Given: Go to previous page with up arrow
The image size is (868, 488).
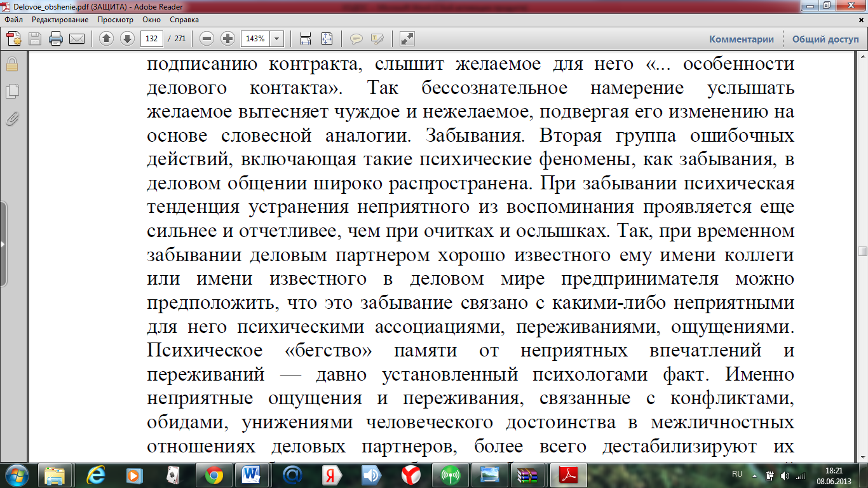Looking at the screenshot, I should (x=107, y=39).
